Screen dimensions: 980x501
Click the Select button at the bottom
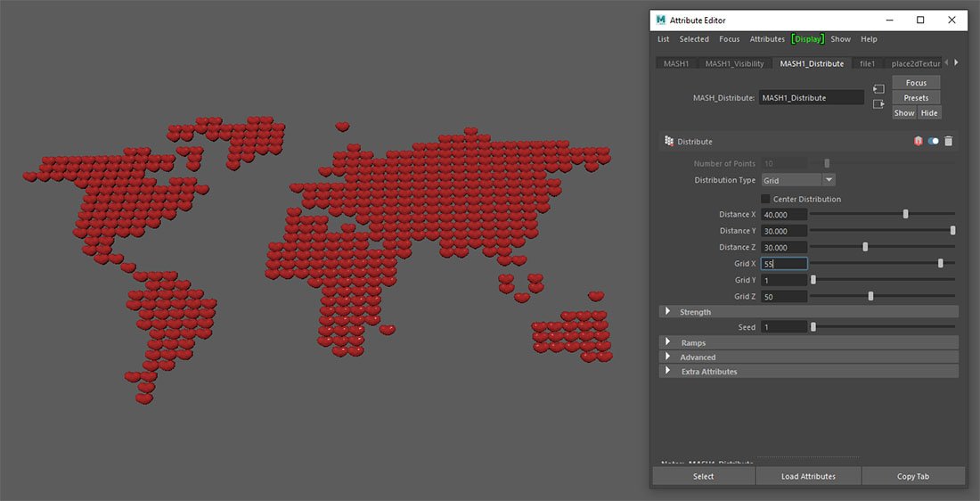click(x=703, y=476)
